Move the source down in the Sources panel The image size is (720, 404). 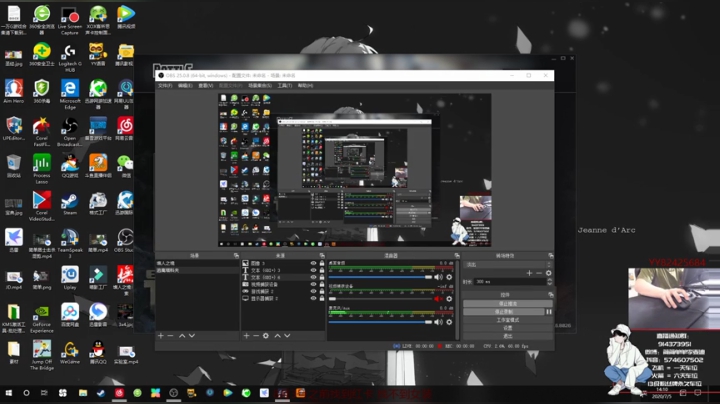(287, 336)
